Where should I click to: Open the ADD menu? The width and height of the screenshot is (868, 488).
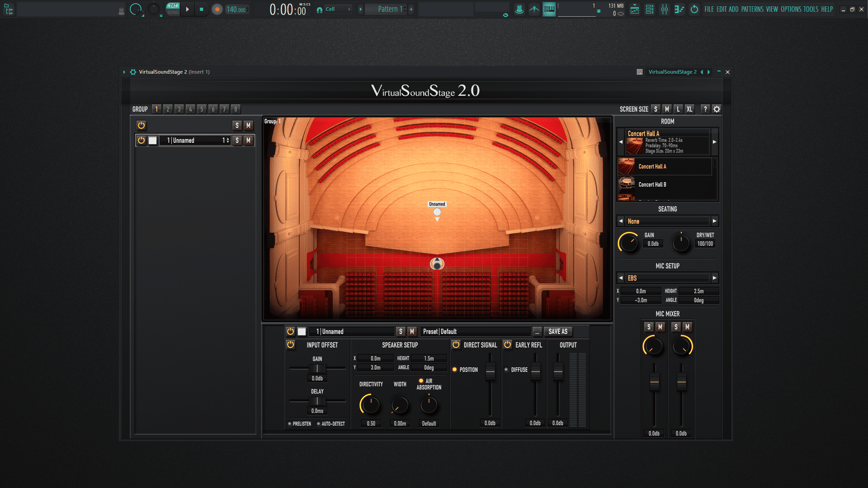pyautogui.click(x=734, y=9)
